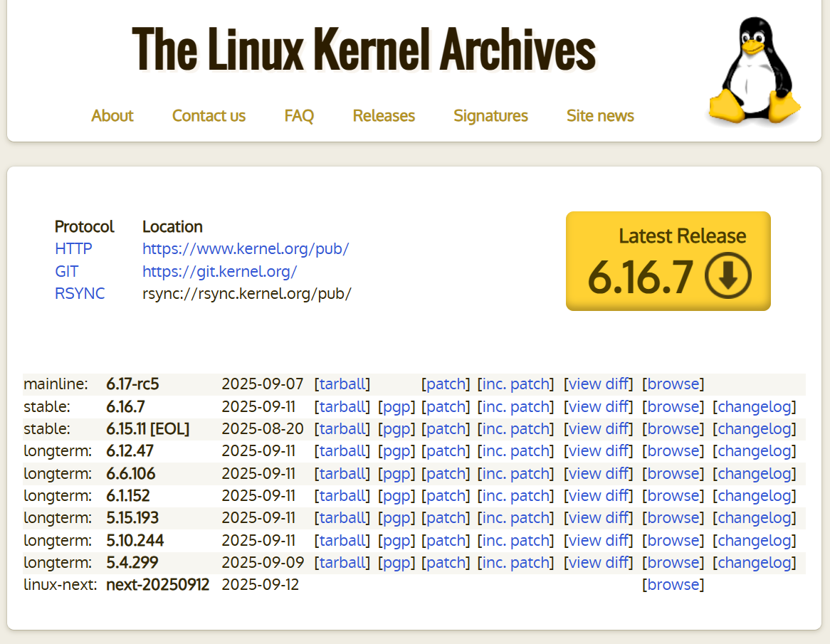The width and height of the screenshot is (830, 644).
Task: Click the Tux penguin logo
Action: click(755, 70)
